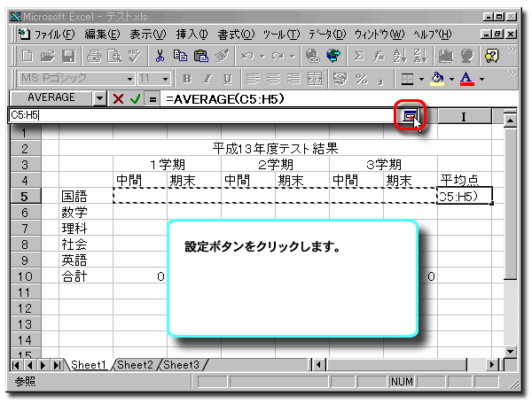
Task: Open the 表示(V) menu
Action: (x=148, y=35)
